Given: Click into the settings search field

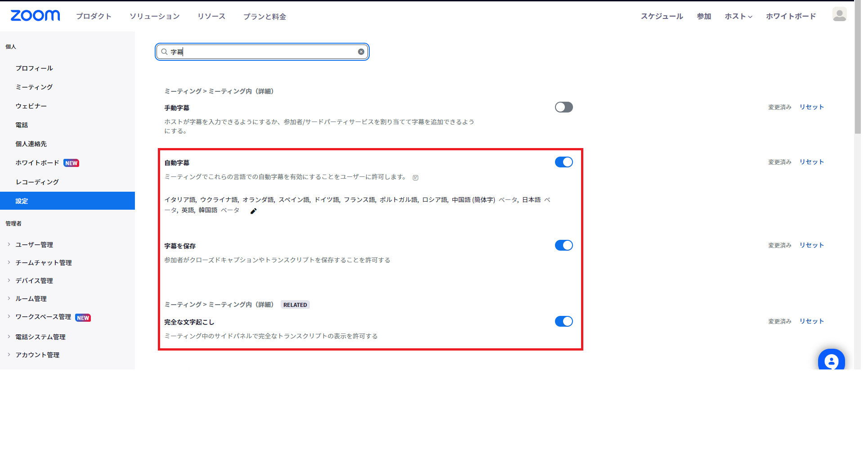Looking at the screenshot, I should [x=263, y=52].
